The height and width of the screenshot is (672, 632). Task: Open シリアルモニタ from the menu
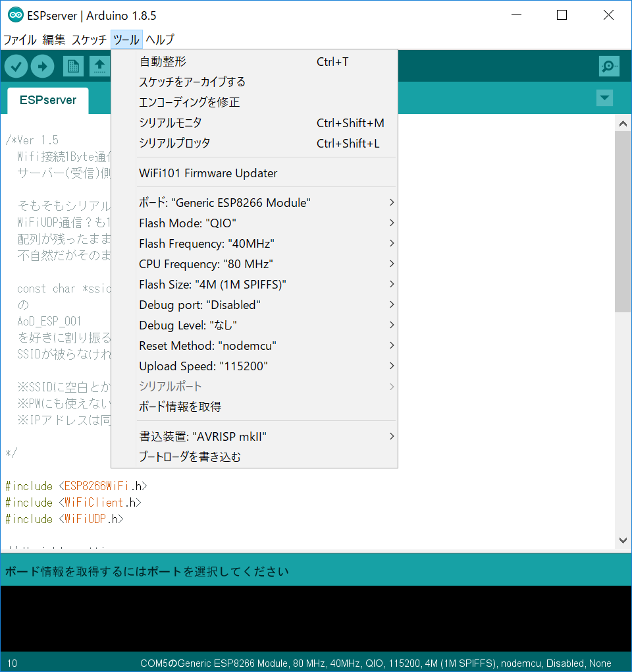click(x=254, y=123)
